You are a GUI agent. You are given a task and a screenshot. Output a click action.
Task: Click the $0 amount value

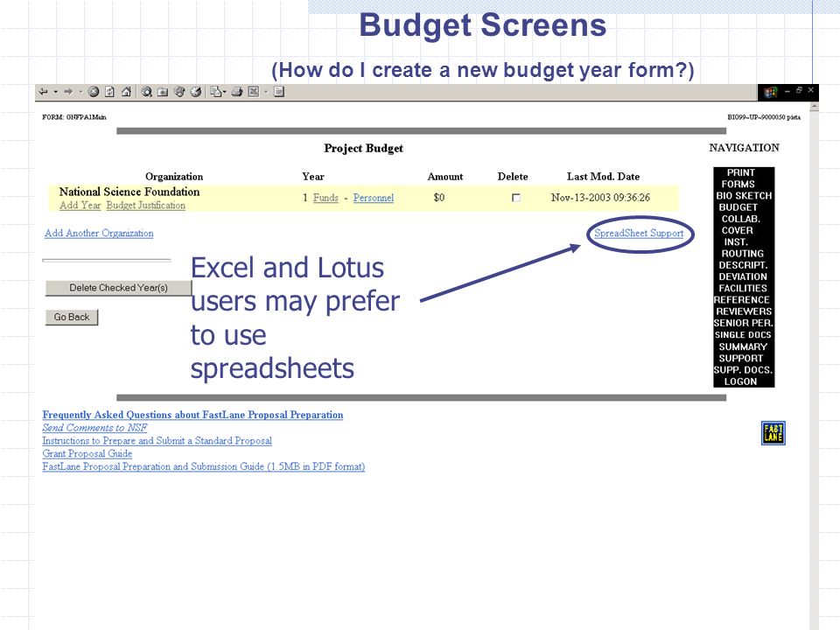439,198
